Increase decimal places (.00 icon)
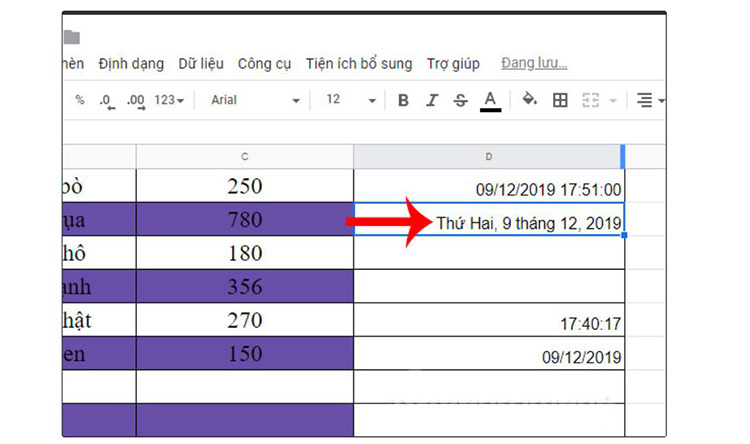The width and height of the screenshot is (750, 444). coord(136,101)
